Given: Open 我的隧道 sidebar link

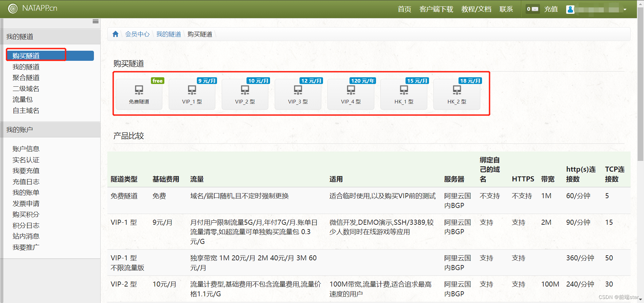Looking at the screenshot, I should pyautogui.click(x=26, y=67).
